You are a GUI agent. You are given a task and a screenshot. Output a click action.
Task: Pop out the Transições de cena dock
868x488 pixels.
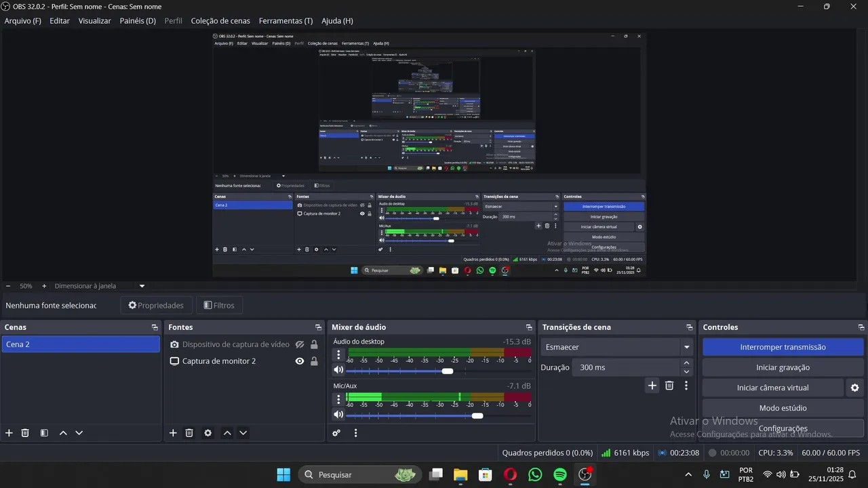click(690, 327)
